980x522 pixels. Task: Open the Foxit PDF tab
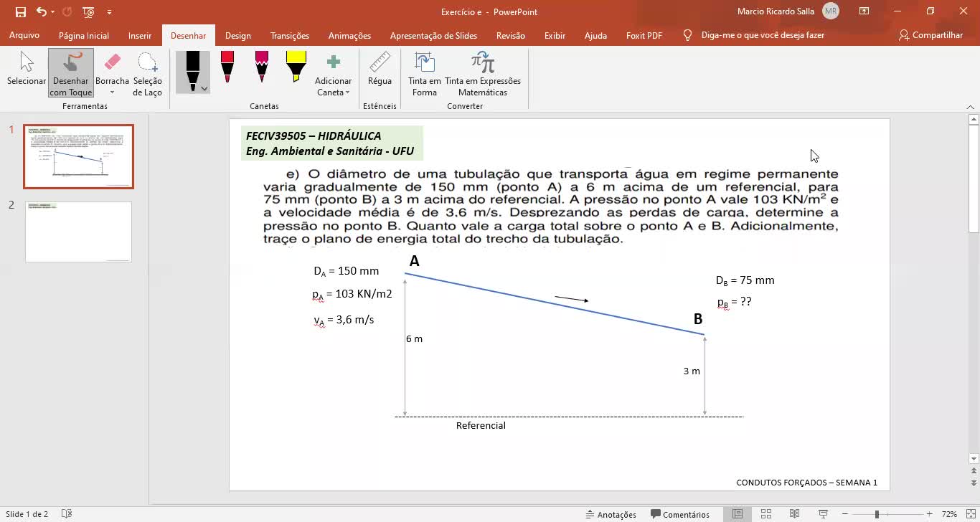(x=644, y=35)
